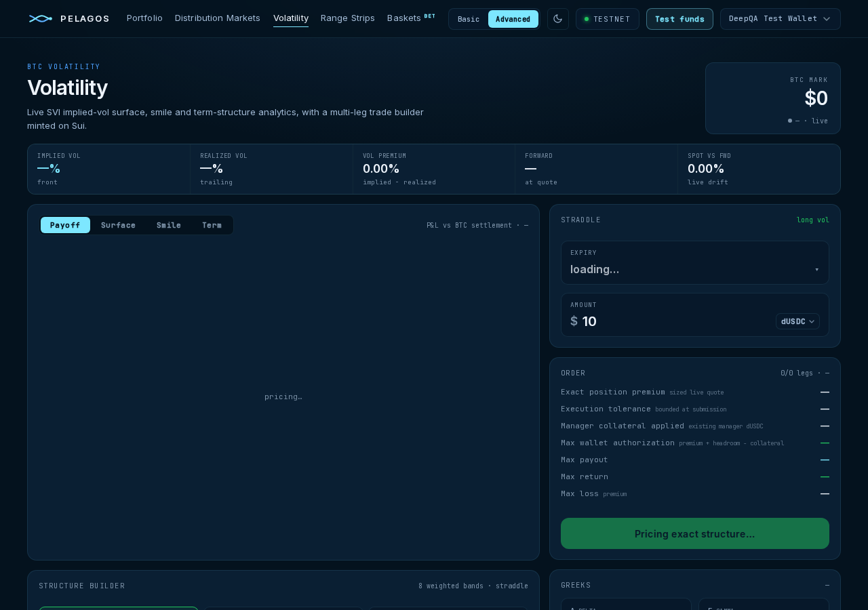The image size is (868, 610).
Task: Go to Distribution Markets
Action: [218, 18]
